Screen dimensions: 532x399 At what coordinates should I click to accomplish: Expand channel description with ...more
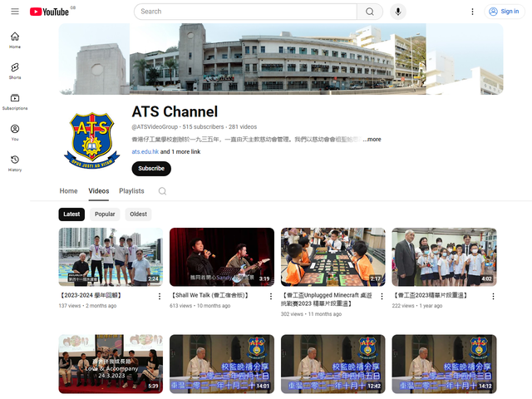372,139
